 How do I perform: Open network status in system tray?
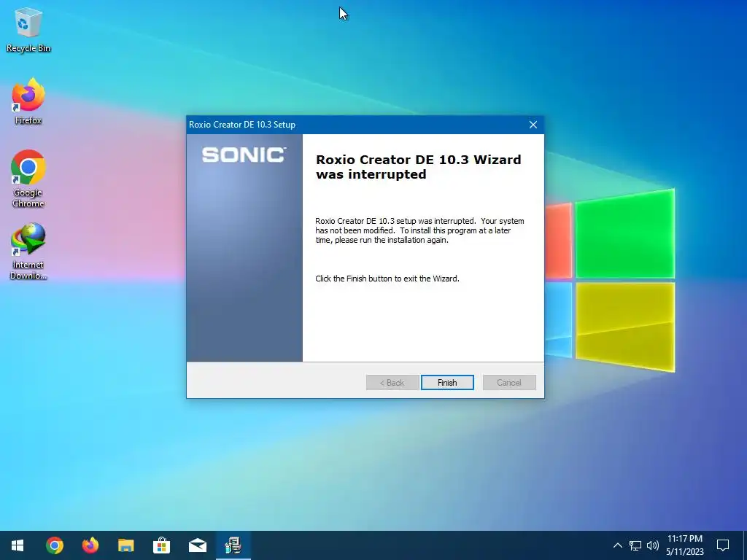[635, 545]
